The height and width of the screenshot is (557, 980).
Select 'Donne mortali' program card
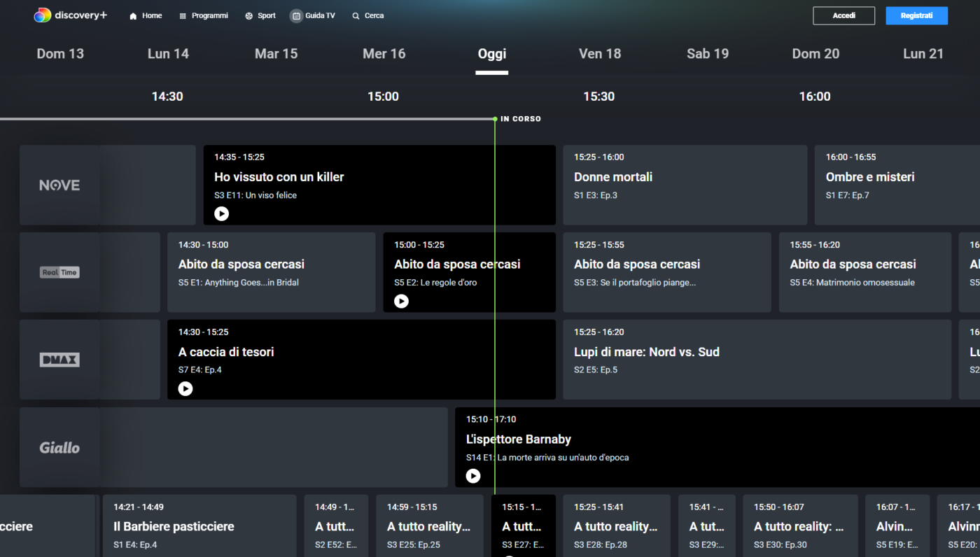[685, 185]
